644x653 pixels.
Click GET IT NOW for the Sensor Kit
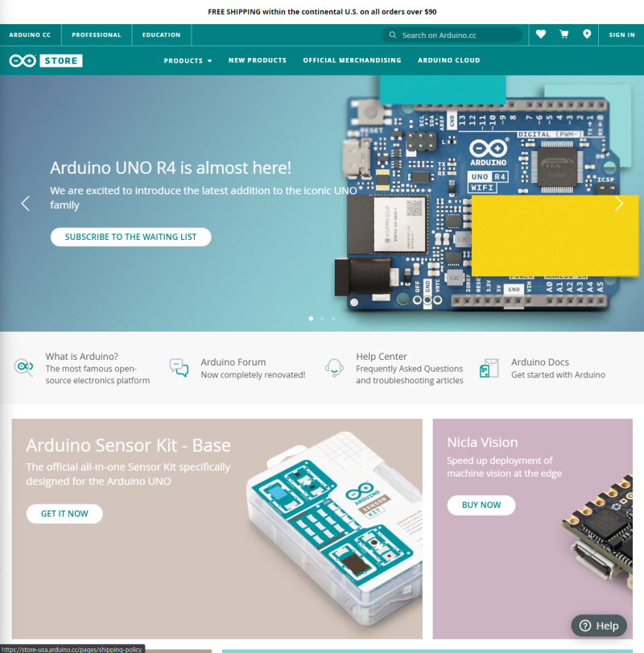pyautogui.click(x=64, y=513)
